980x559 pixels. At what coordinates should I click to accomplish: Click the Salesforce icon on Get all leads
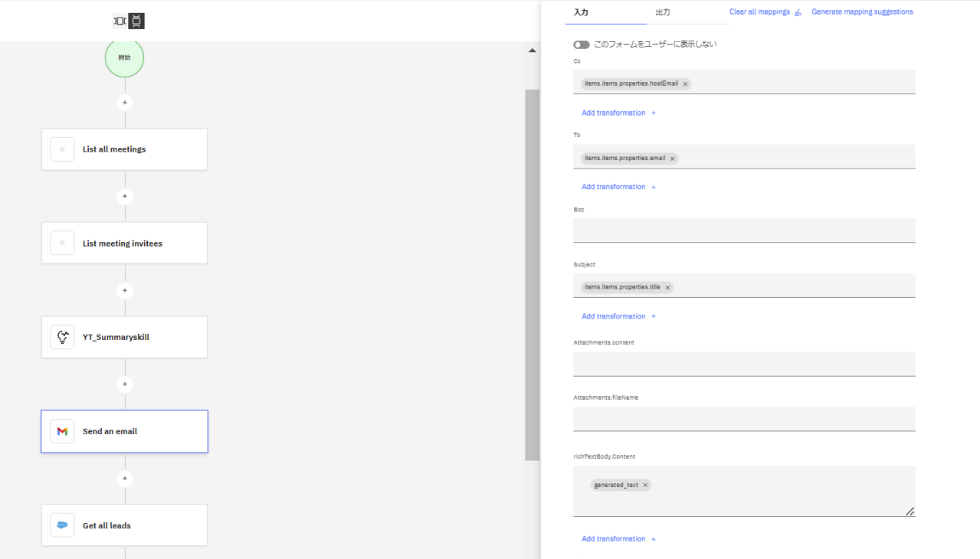[x=63, y=525]
